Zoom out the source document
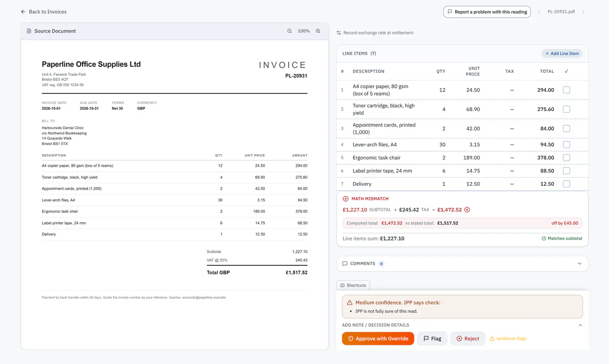This screenshot has height=364, width=609. click(290, 31)
